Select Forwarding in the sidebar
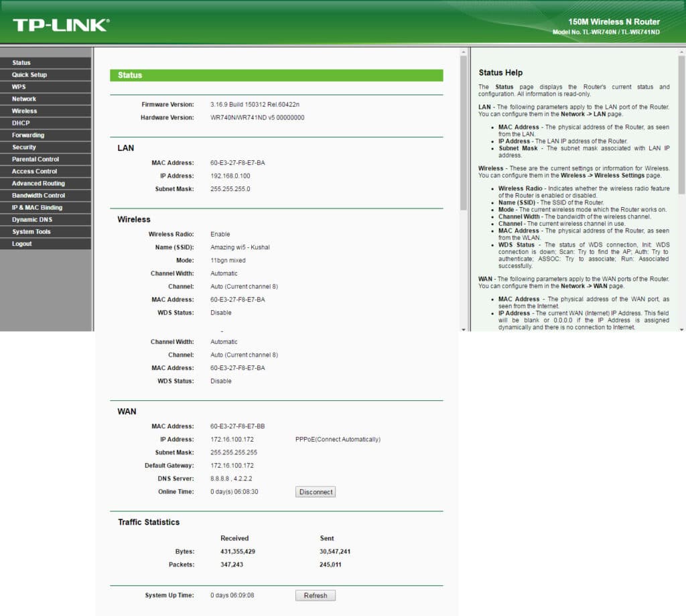Screen dimensions: 686x616 point(46,135)
